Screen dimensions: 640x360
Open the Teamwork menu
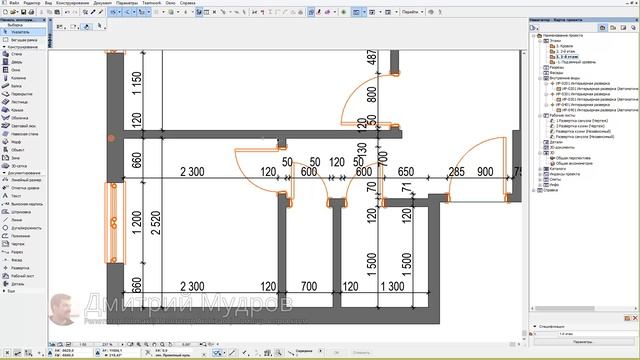point(151,3)
